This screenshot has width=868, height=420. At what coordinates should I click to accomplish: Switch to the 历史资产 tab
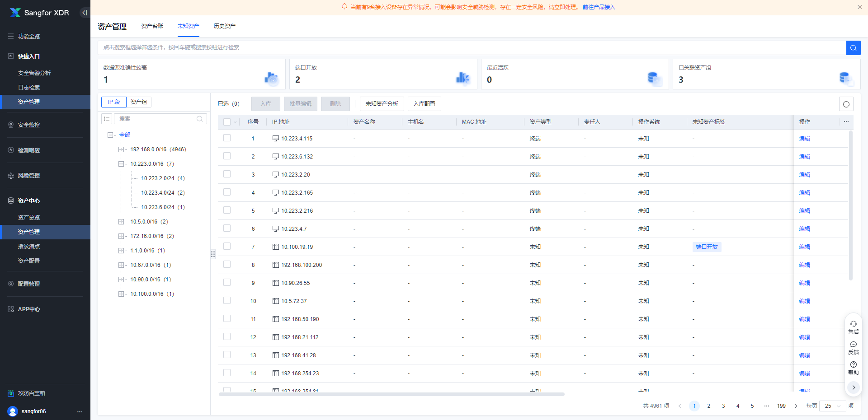[224, 26]
